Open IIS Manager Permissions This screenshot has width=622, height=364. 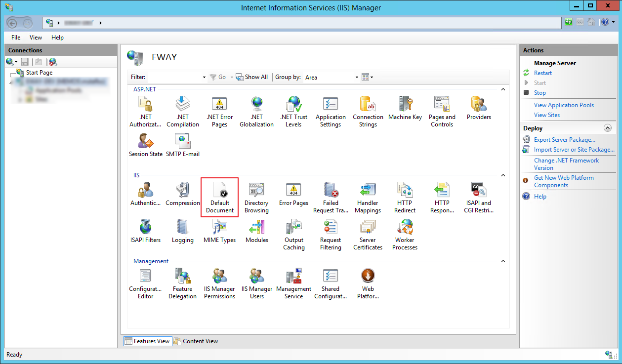point(220,283)
